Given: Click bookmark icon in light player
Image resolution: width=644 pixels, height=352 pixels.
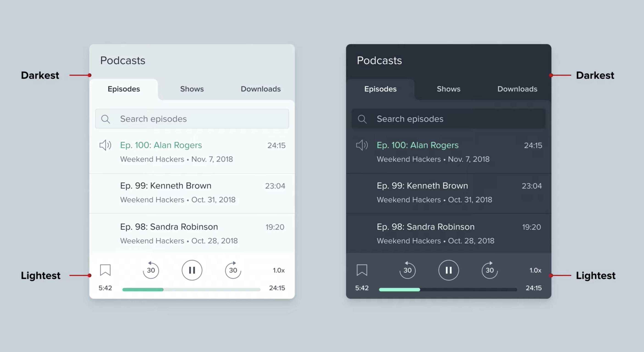Looking at the screenshot, I should (105, 270).
